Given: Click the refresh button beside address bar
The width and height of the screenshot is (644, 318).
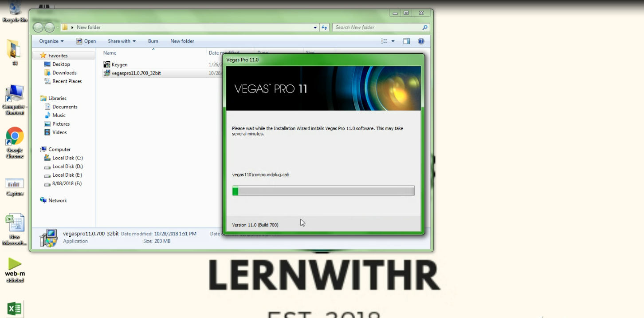Looking at the screenshot, I should [325, 28].
